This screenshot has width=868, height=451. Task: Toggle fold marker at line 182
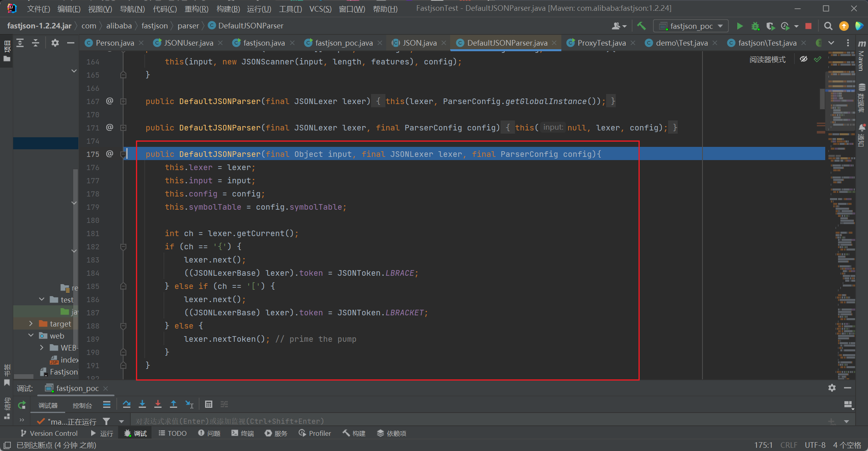pos(123,247)
